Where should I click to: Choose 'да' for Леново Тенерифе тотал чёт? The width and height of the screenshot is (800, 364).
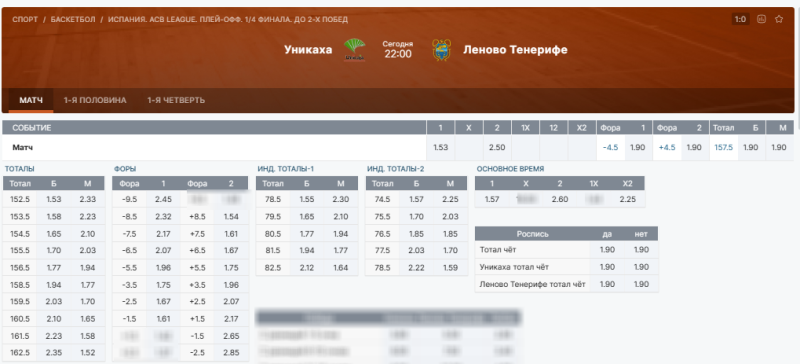pos(607,284)
